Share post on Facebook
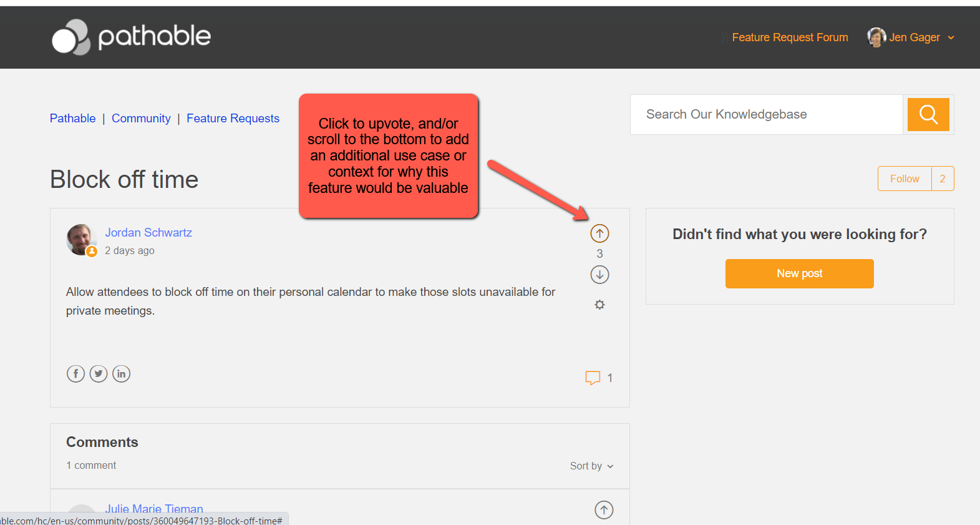The image size is (980, 525). coord(75,374)
